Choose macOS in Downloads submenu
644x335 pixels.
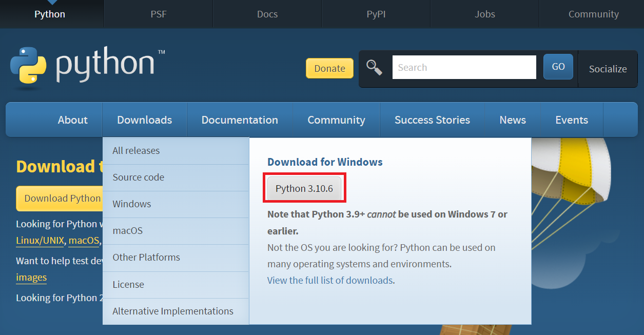coord(175,231)
